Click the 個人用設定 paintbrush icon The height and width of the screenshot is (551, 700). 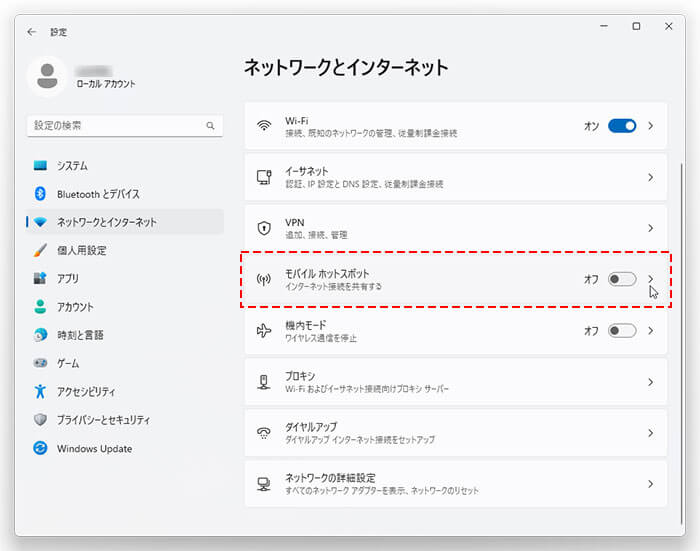tap(40, 250)
